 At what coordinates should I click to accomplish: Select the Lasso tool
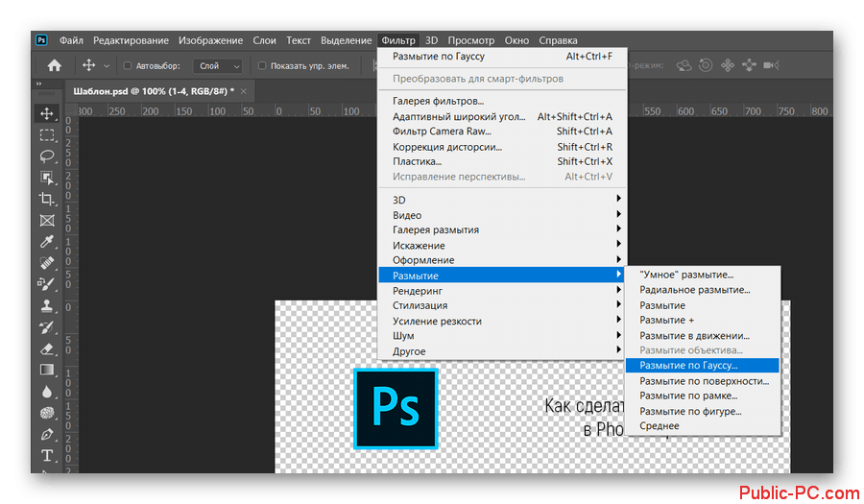[x=47, y=156]
